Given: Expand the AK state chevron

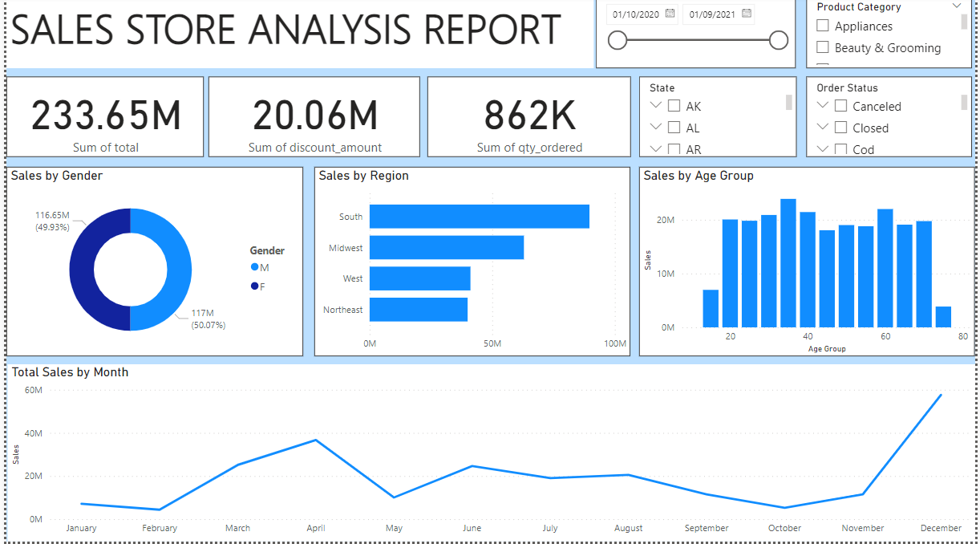Looking at the screenshot, I should click(x=656, y=105).
